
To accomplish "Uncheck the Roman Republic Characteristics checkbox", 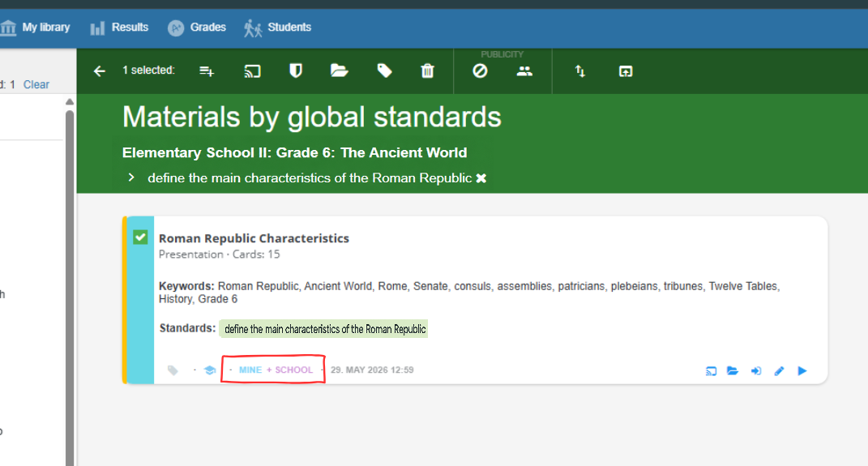I will coord(140,237).
